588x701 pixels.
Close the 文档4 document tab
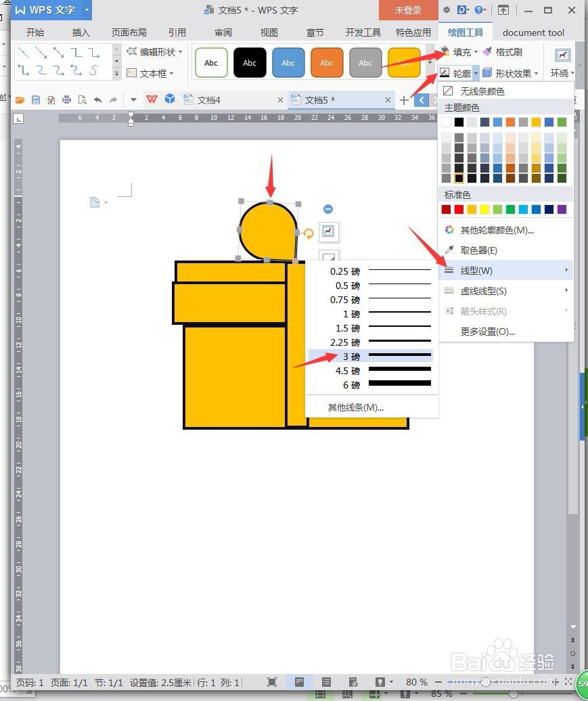pos(280,100)
